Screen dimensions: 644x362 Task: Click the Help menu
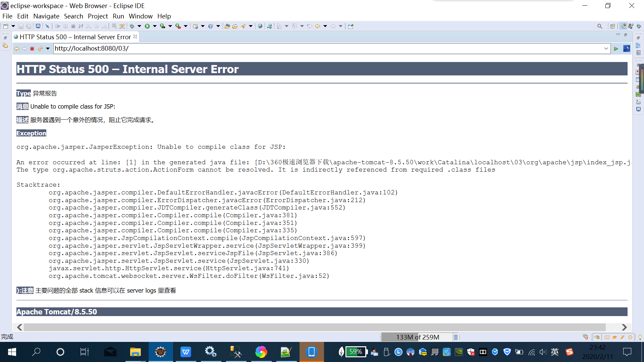pos(164,16)
